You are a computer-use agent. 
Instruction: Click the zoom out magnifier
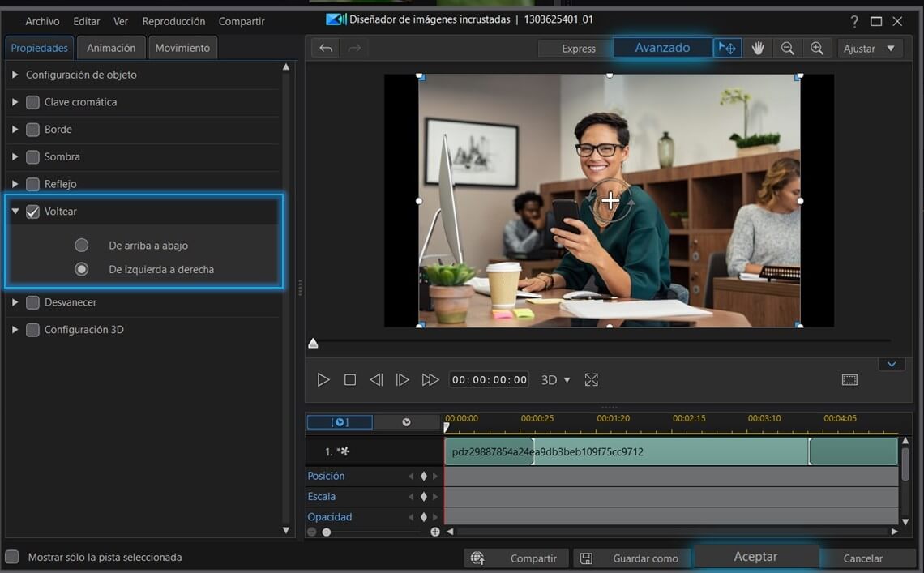click(787, 49)
